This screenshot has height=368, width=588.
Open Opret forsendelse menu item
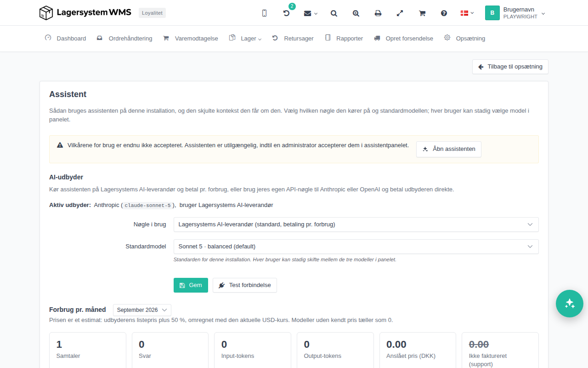[x=404, y=39]
